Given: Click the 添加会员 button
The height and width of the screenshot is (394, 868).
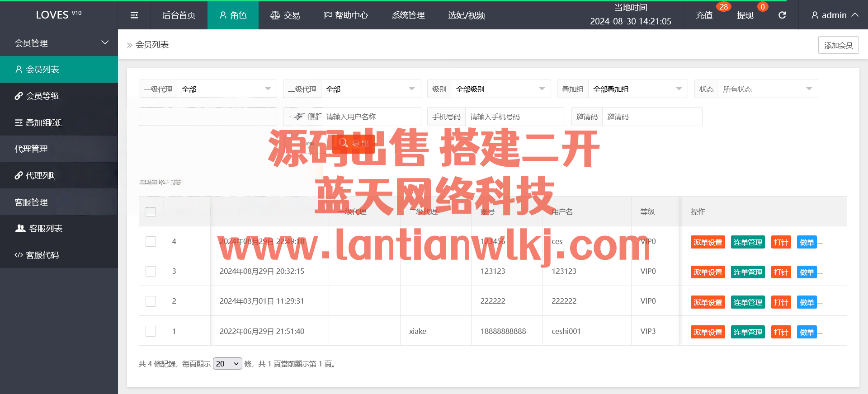Looking at the screenshot, I should point(838,45).
